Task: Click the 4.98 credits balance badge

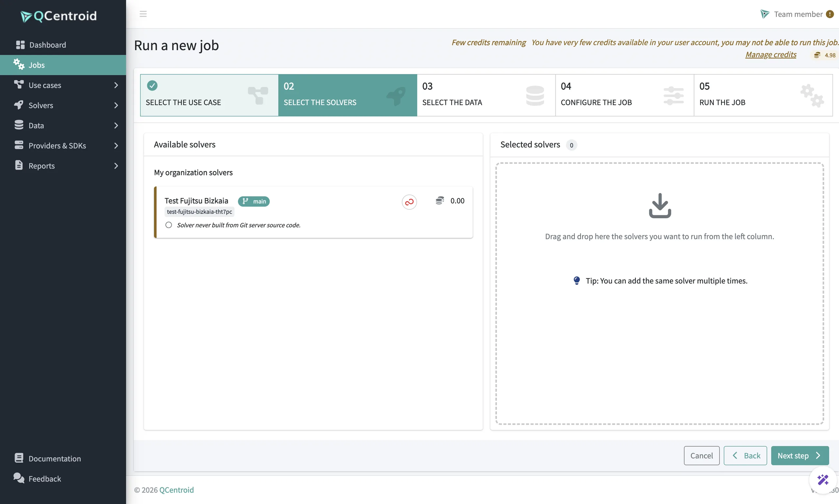Action: tap(825, 55)
